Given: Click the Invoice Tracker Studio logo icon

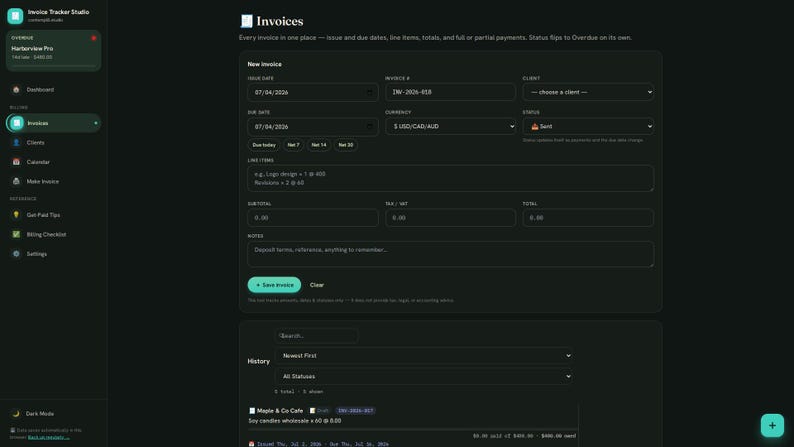Looking at the screenshot, I should pos(15,16).
